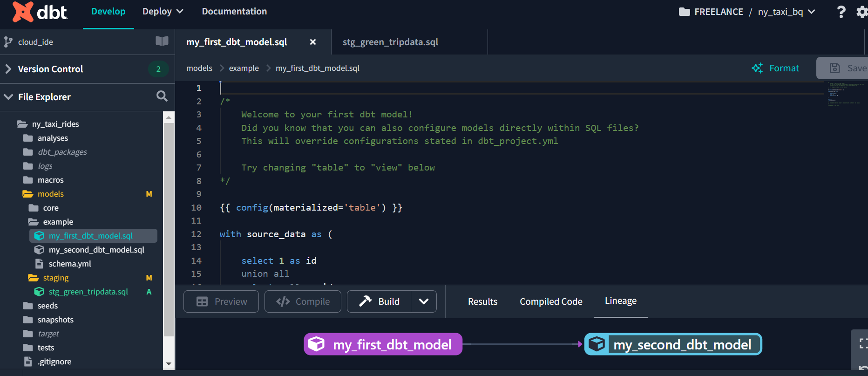Click the dbt logo

pos(40,12)
